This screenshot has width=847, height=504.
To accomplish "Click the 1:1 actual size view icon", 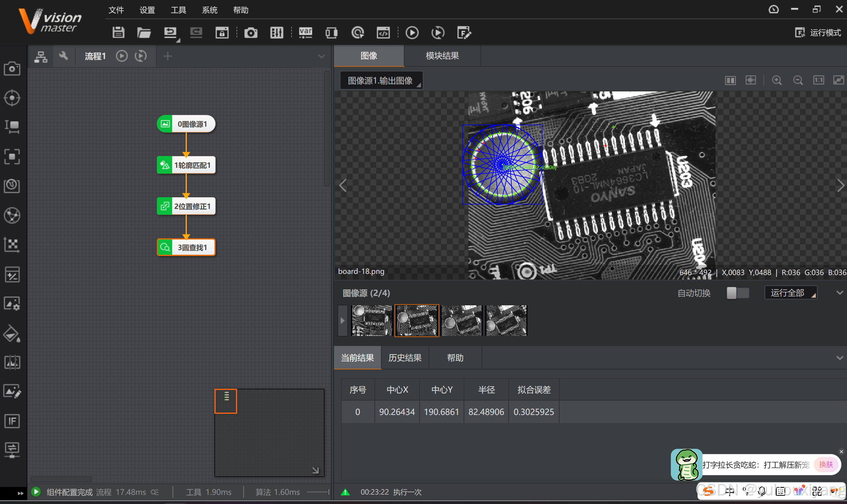I will click(x=818, y=81).
